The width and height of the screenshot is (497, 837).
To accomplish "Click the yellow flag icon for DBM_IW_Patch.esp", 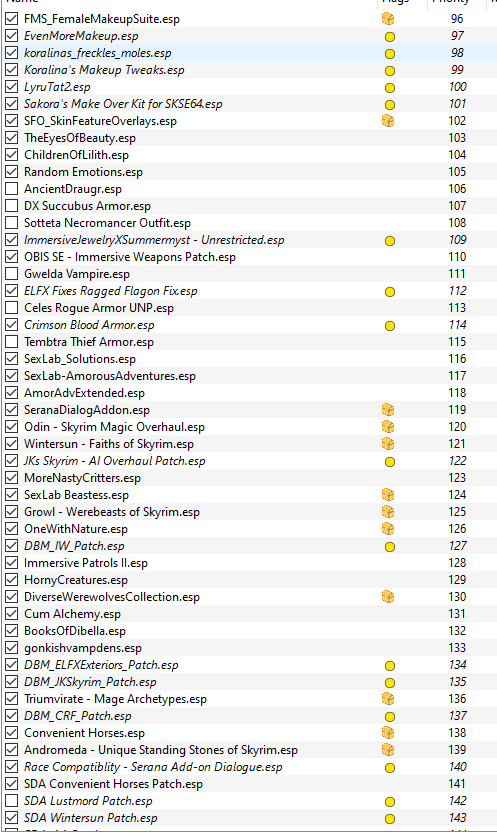I will (390, 547).
